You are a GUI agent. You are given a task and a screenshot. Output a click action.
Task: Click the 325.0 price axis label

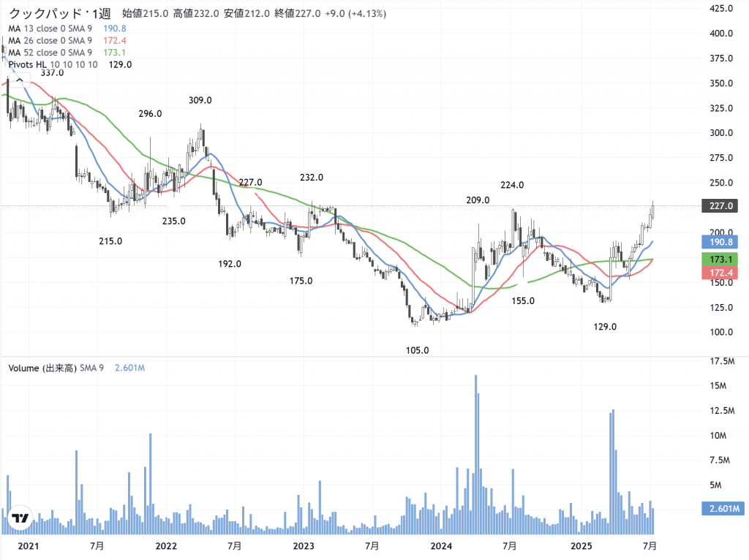point(720,108)
